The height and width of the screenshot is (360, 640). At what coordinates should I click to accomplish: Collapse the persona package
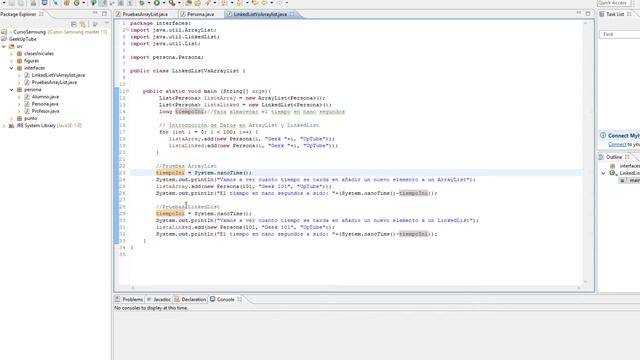11,89
